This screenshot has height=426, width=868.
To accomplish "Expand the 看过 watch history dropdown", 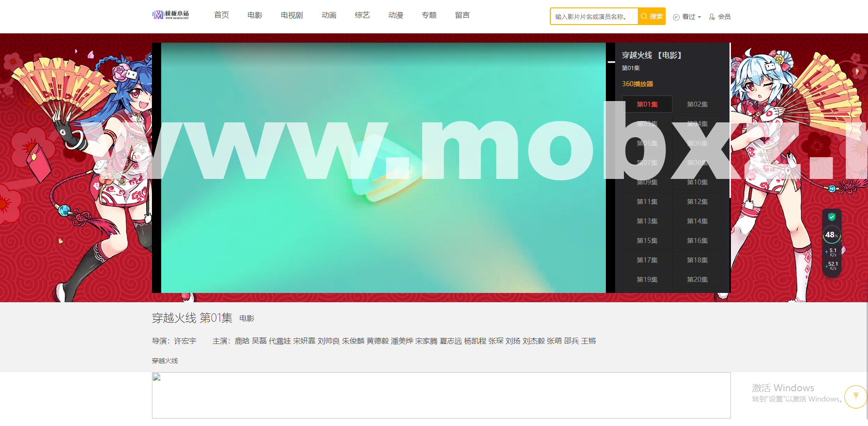I will [x=691, y=17].
